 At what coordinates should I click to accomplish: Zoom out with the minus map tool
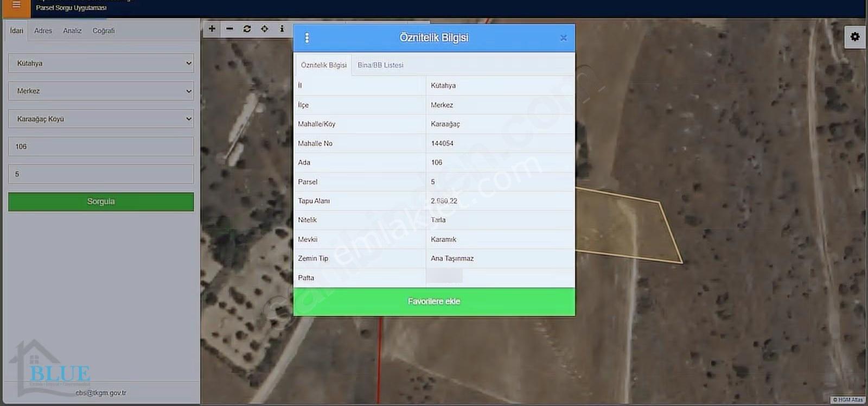(229, 29)
